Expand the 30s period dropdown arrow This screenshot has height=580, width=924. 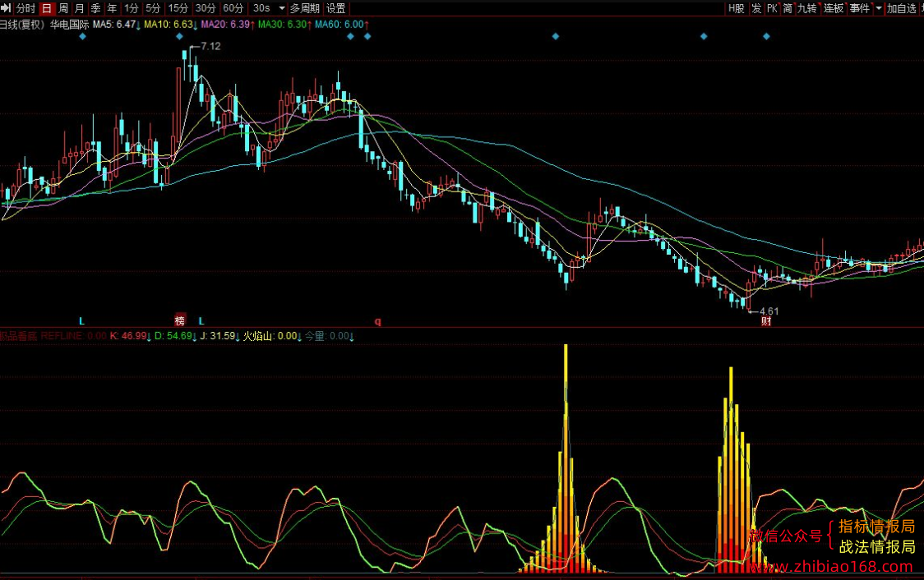(282, 8)
